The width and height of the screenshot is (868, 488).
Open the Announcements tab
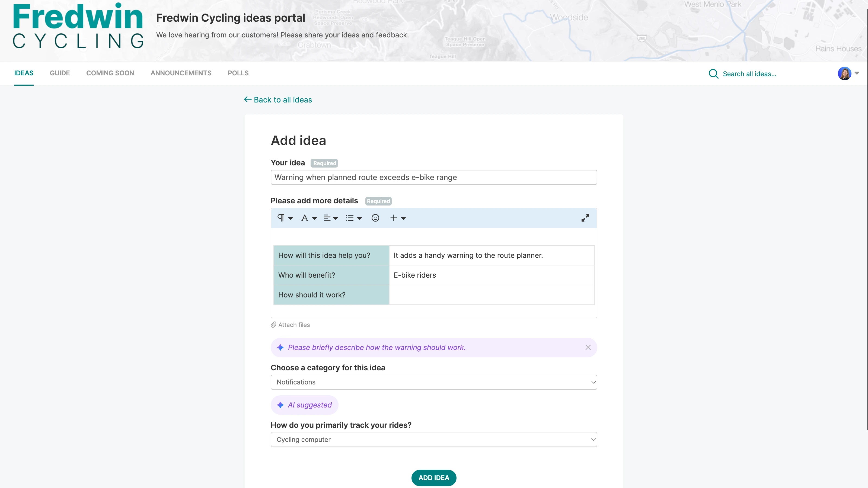coord(181,73)
